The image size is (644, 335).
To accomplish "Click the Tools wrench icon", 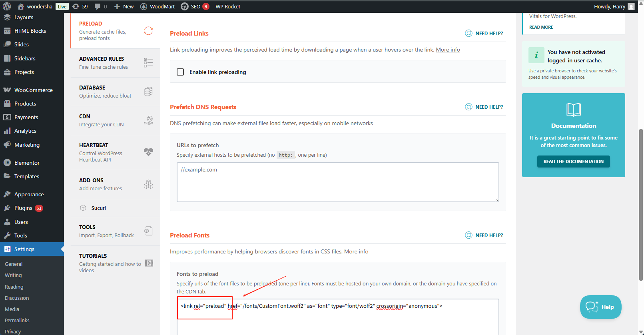I will click(x=7, y=235).
